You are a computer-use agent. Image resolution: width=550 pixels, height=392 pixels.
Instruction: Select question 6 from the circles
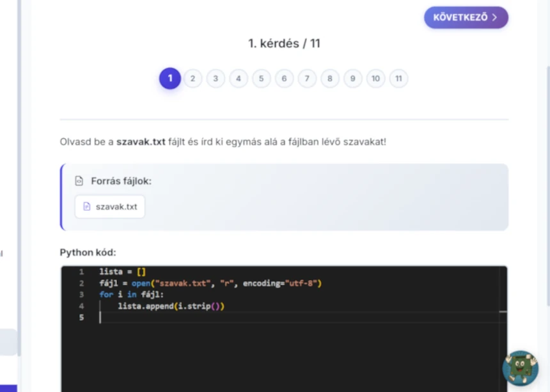click(x=284, y=78)
